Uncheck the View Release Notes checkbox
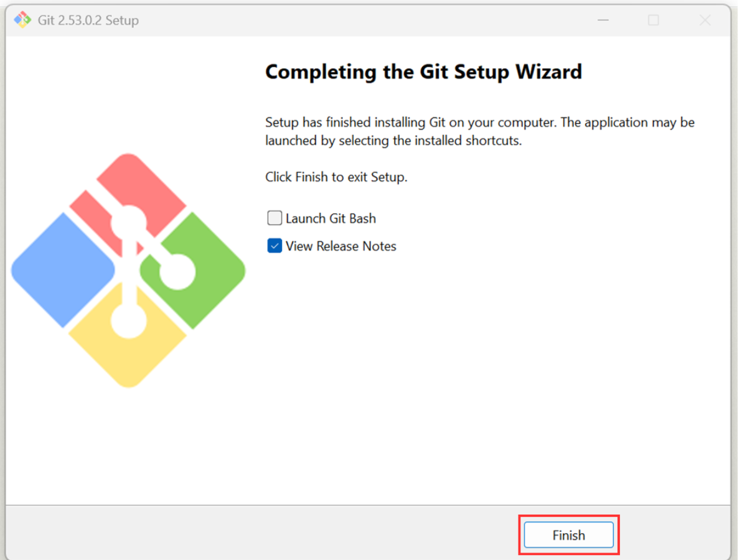Screen dimensions: 747x560 (x=275, y=246)
